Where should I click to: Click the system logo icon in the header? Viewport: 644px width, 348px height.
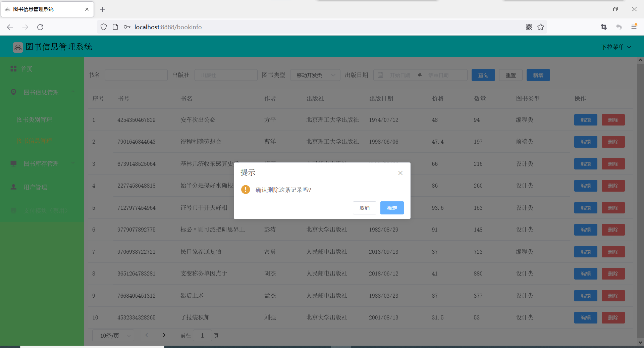[18, 47]
